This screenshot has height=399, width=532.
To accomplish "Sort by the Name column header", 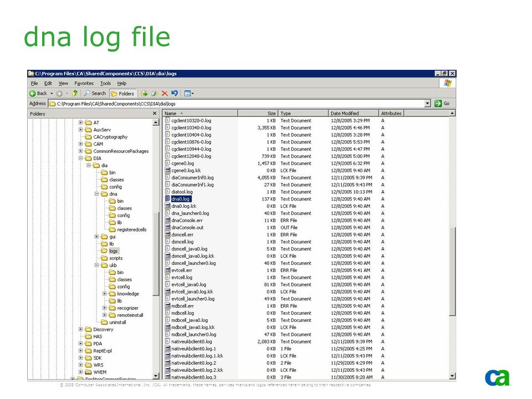I will pyautogui.click(x=200, y=113).
